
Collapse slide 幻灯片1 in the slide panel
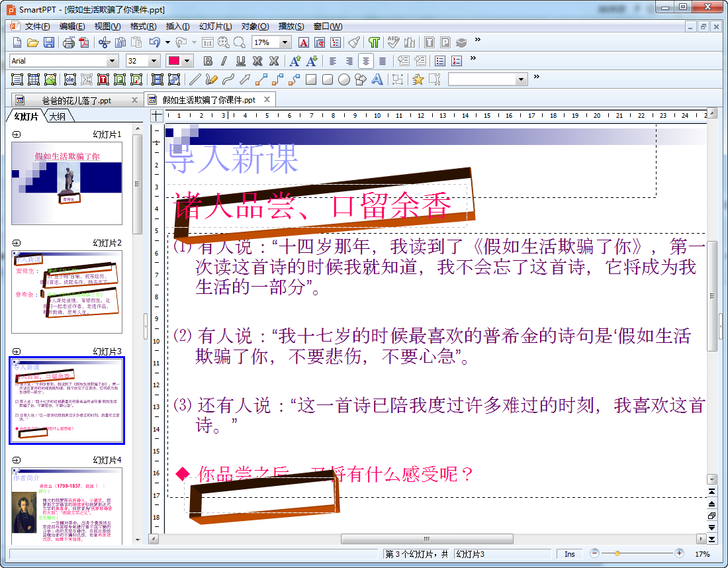17,134
